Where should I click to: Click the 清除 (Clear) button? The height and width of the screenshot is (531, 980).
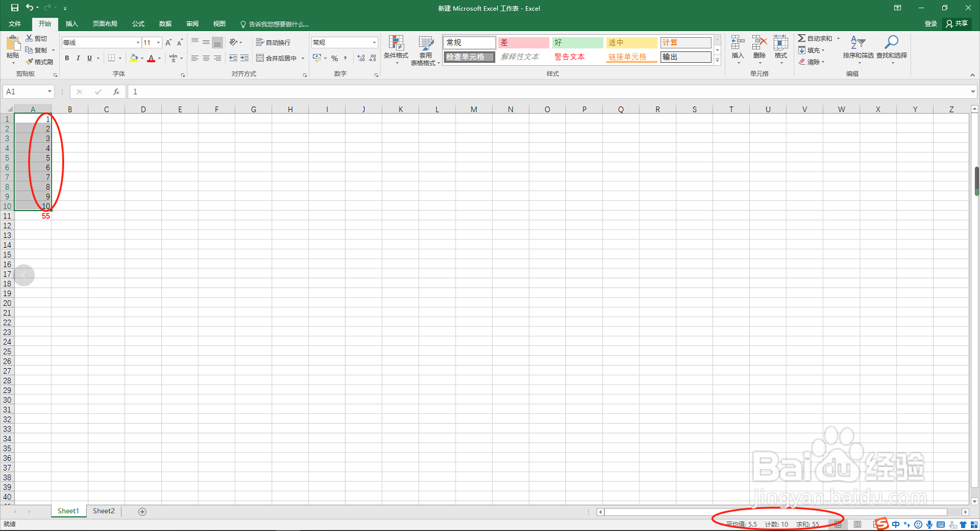pos(811,62)
